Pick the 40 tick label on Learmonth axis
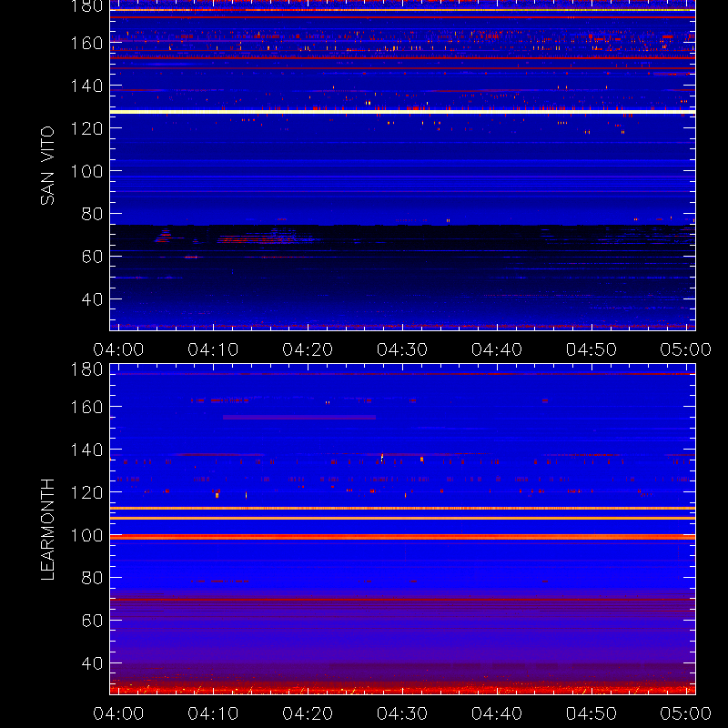This screenshot has width=728, height=728. coord(93,663)
